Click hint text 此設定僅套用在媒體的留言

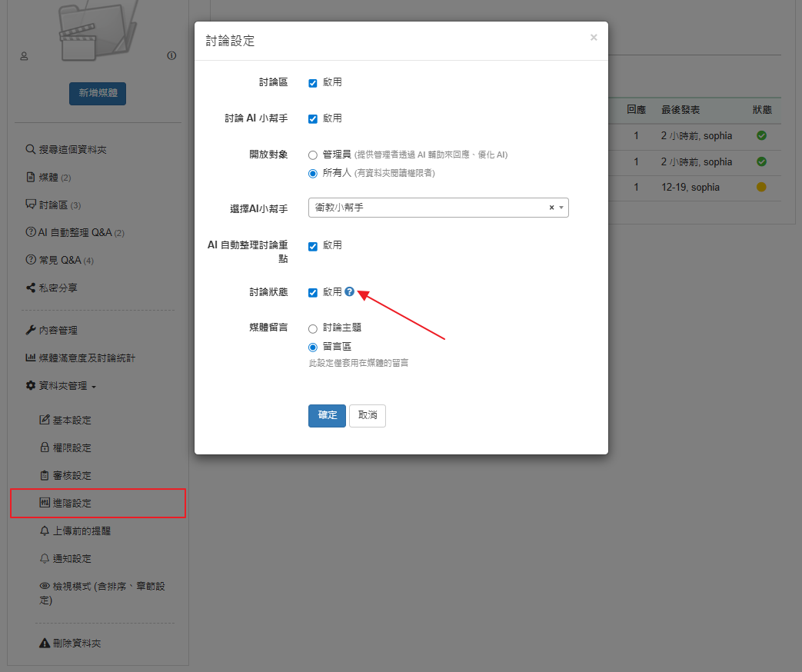[358, 363]
